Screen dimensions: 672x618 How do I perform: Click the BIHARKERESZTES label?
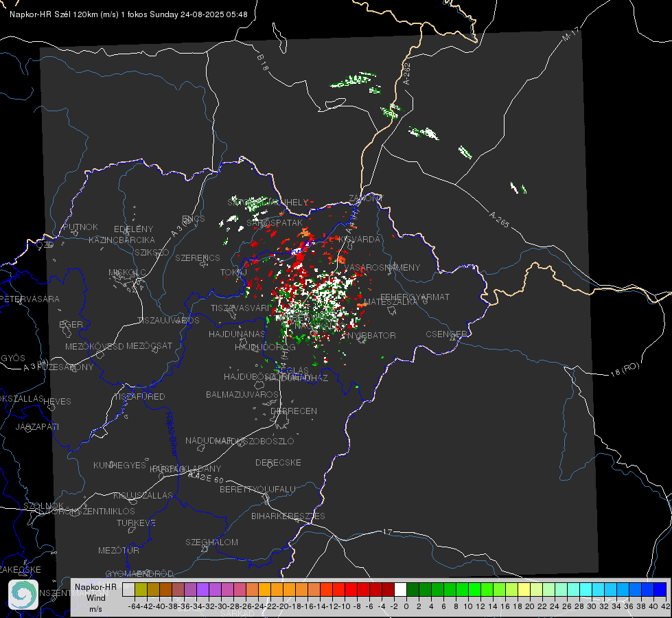click(x=288, y=516)
